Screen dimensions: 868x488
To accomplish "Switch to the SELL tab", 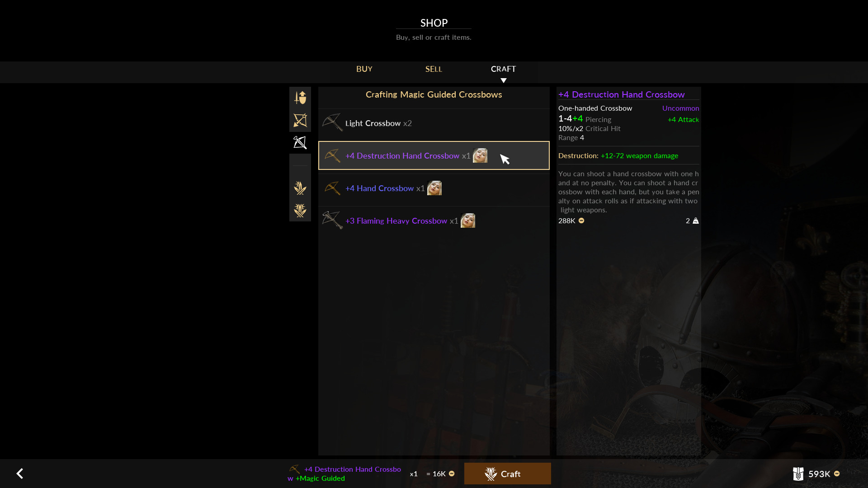I will click(x=434, y=69).
